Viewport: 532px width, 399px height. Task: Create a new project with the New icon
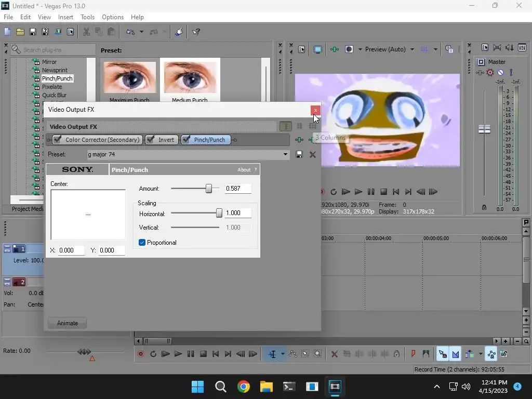click(x=7, y=32)
